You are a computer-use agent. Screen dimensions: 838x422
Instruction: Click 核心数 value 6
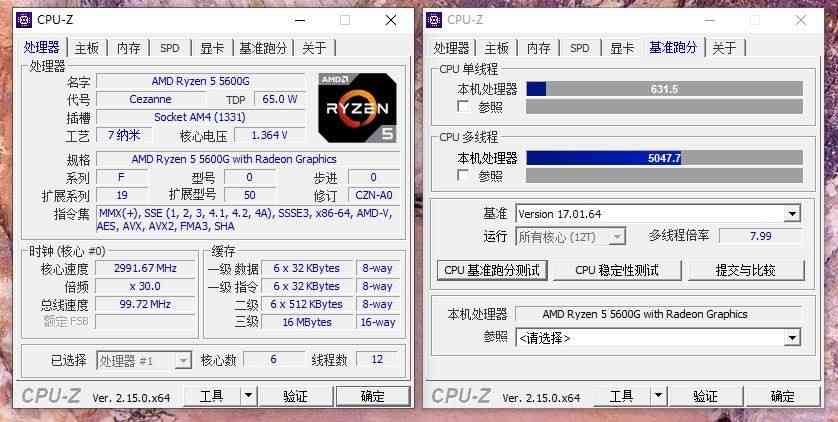[274, 360]
